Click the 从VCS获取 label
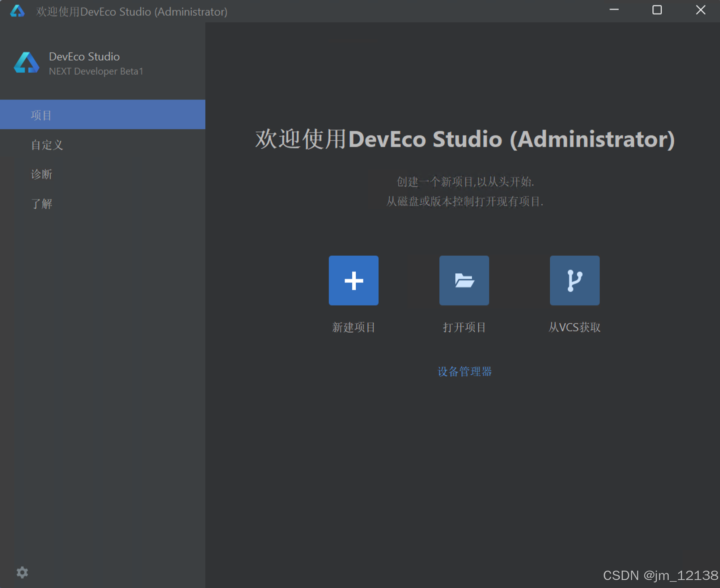Image resolution: width=720 pixels, height=588 pixels. point(575,327)
